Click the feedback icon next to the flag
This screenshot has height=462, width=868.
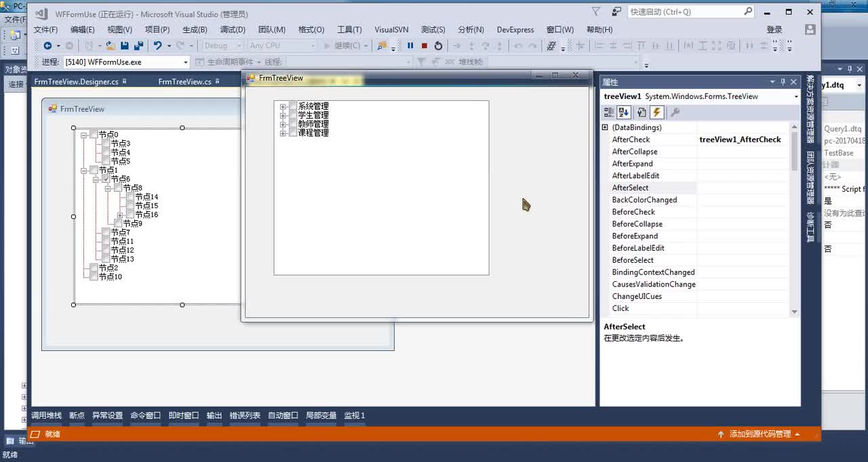616,12
